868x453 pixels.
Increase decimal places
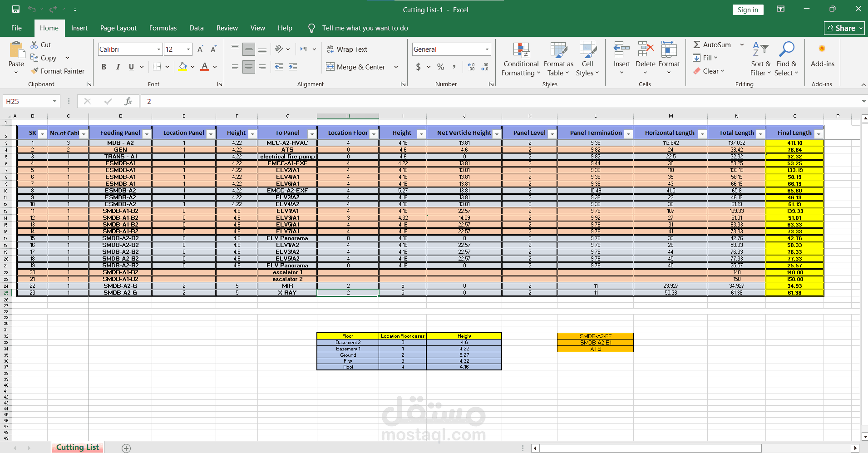tap(471, 67)
